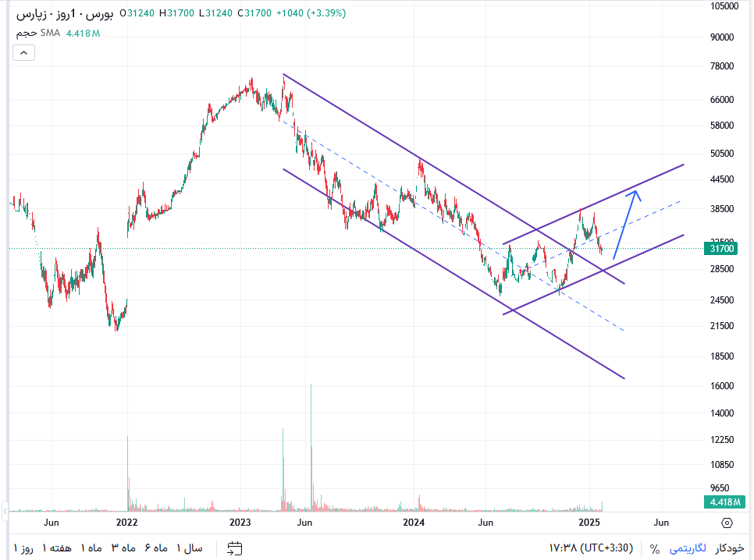This screenshot has width=754, height=560.
Task: Click the high value H31700 in the legend
Action: 176,13
